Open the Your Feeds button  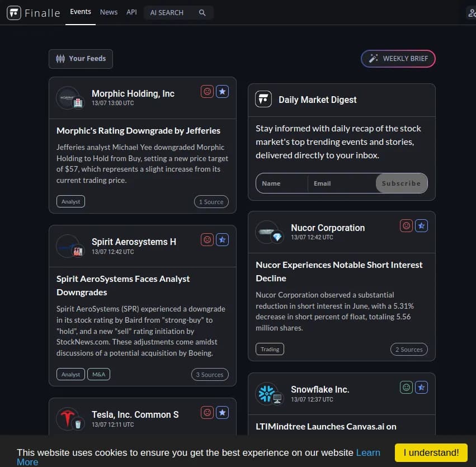(81, 59)
